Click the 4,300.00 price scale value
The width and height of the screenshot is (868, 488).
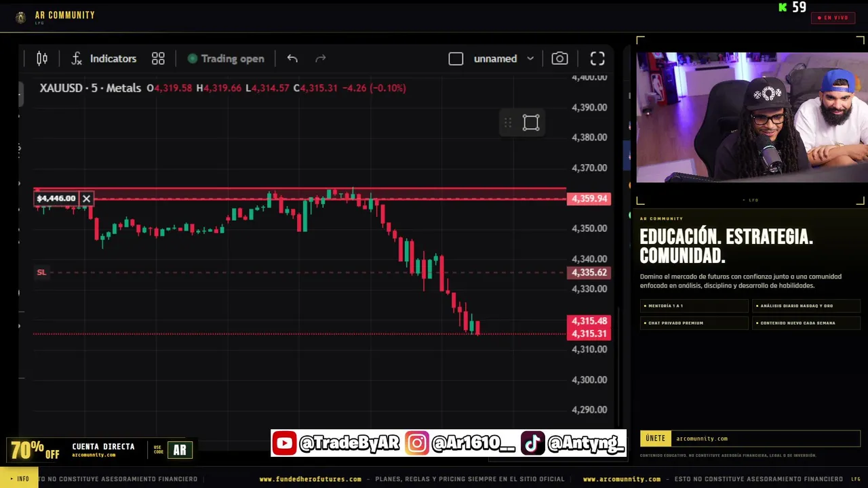tap(589, 380)
